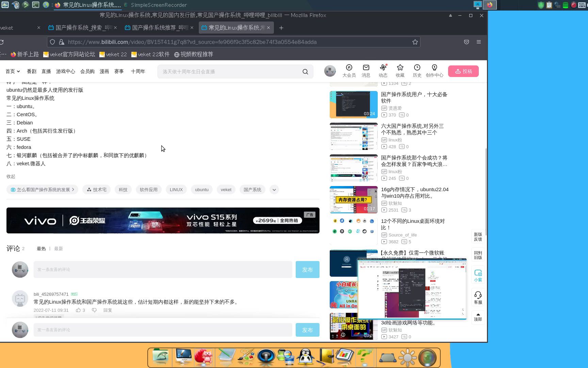Click the LINUX tag

click(176, 190)
